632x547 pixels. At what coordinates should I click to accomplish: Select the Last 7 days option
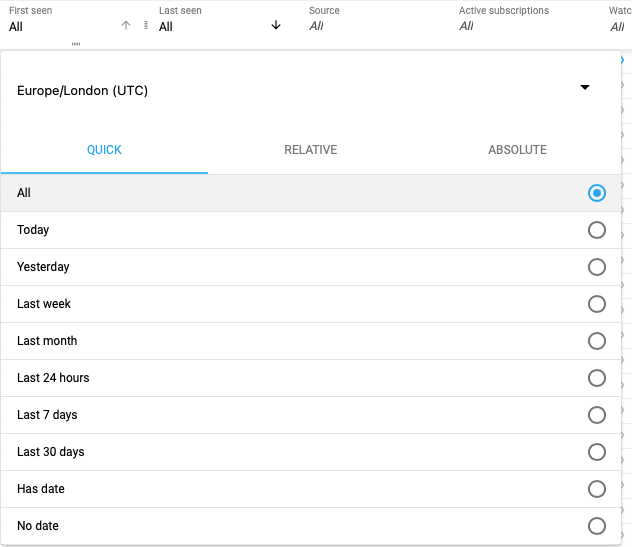[597, 415]
